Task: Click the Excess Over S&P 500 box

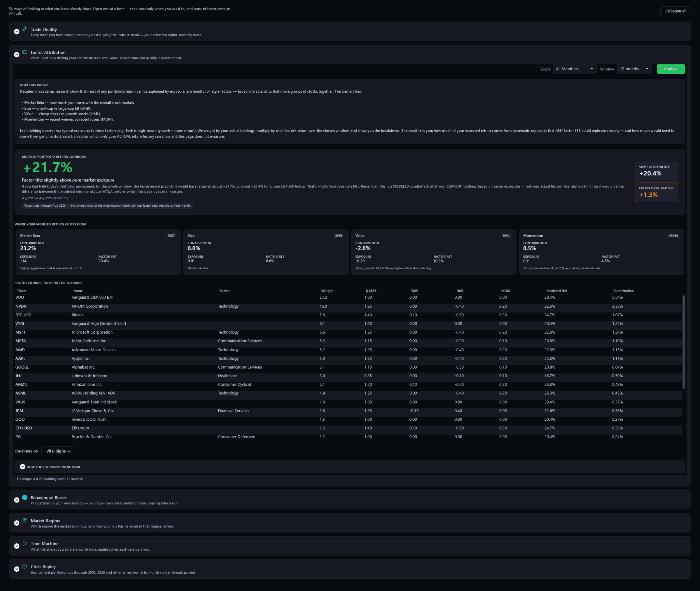Action: pyautogui.click(x=656, y=192)
